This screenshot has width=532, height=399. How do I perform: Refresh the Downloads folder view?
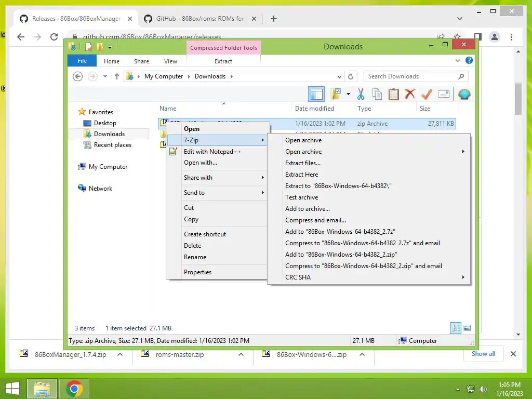click(351, 77)
